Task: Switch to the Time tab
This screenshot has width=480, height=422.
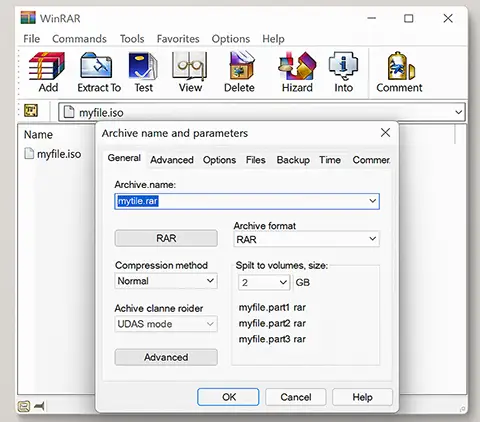Action: [330, 160]
